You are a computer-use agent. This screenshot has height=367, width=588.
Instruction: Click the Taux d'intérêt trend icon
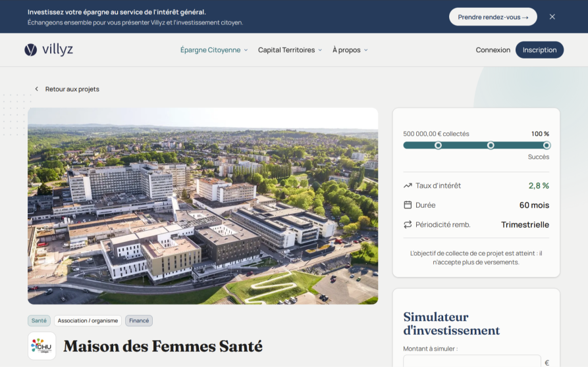click(x=408, y=185)
